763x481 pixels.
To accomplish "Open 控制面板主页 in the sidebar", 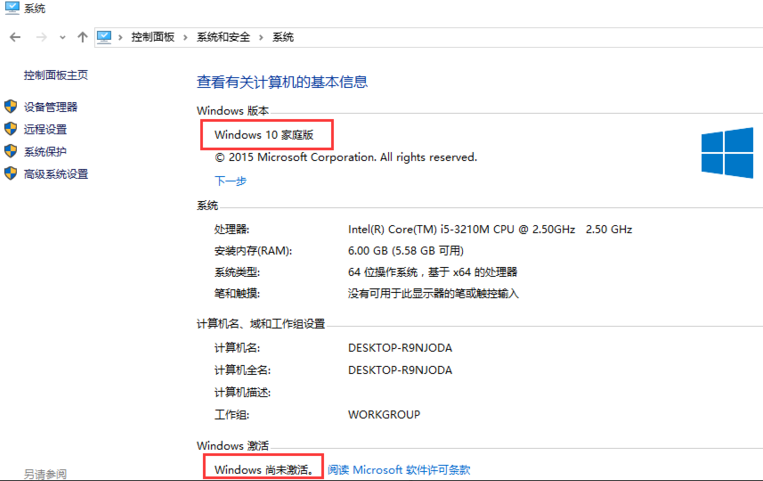I will pos(56,75).
